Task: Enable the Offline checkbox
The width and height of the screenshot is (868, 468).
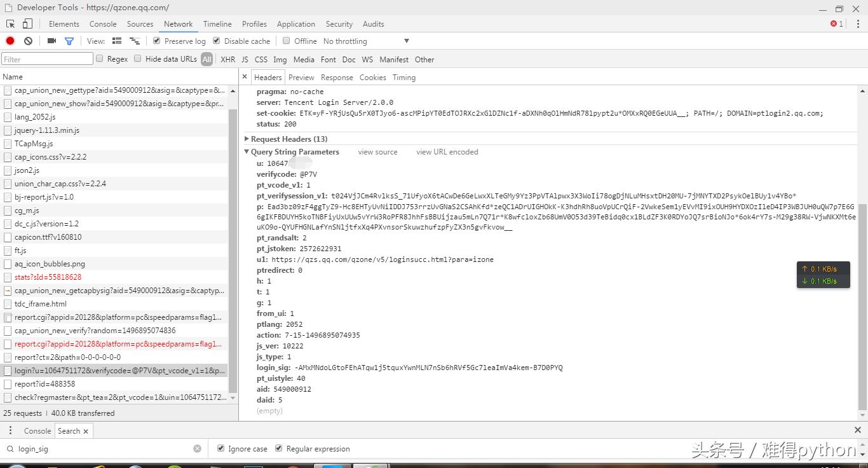Action: tap(286, 41)
